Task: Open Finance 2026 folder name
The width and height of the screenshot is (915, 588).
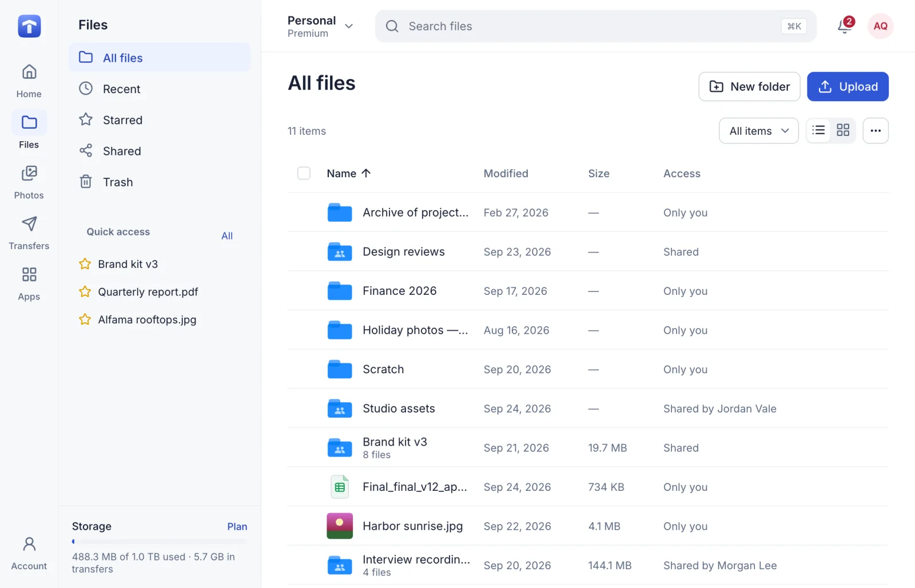Action: click(x=400, y=291)
